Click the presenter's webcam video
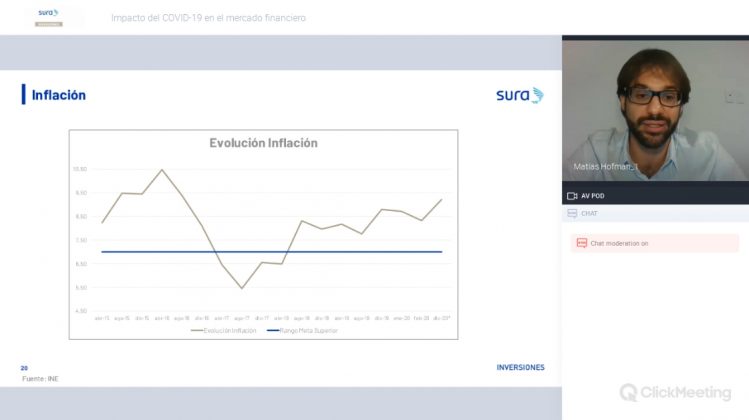The image size is (749, 420). [x=654, y=110]
